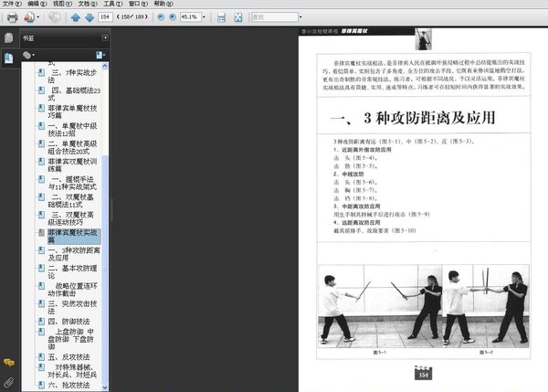Click the Print icon in the toolbar
Image resolution: width=548 pixels, height=392 pixels.
point(12,17)
